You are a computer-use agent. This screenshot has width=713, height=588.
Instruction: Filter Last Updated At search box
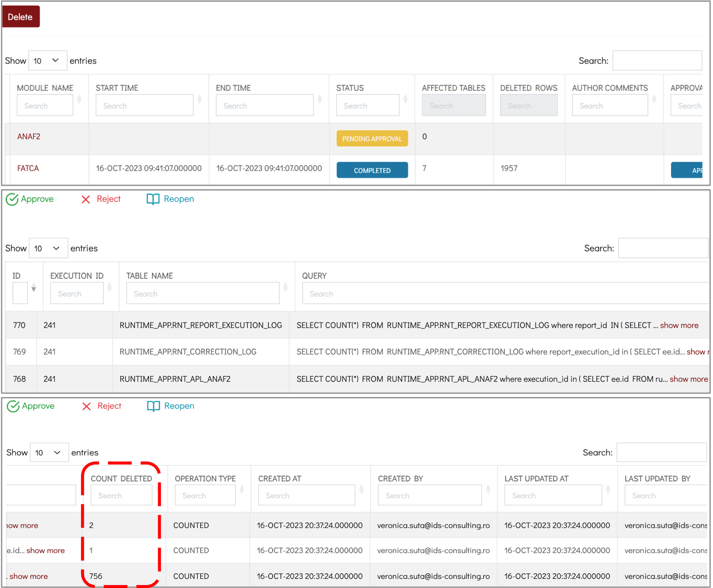(553, 495)
